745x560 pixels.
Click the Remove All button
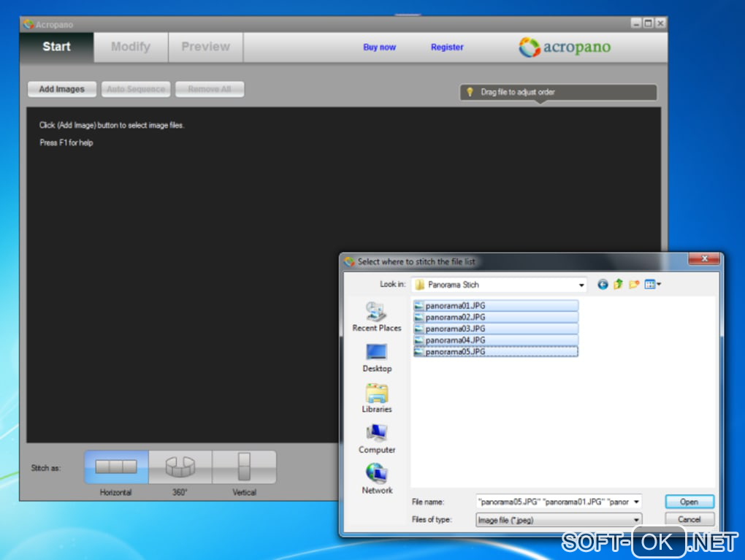coord(210,89)
